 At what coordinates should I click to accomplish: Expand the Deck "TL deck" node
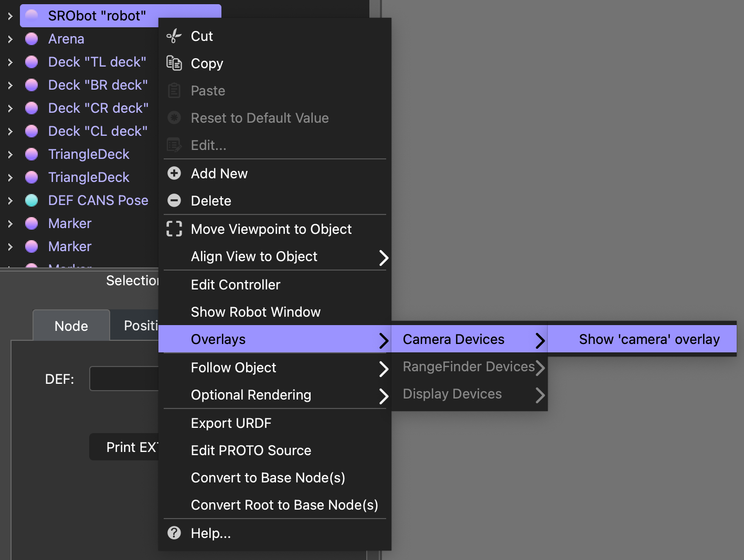pos(10,61)
